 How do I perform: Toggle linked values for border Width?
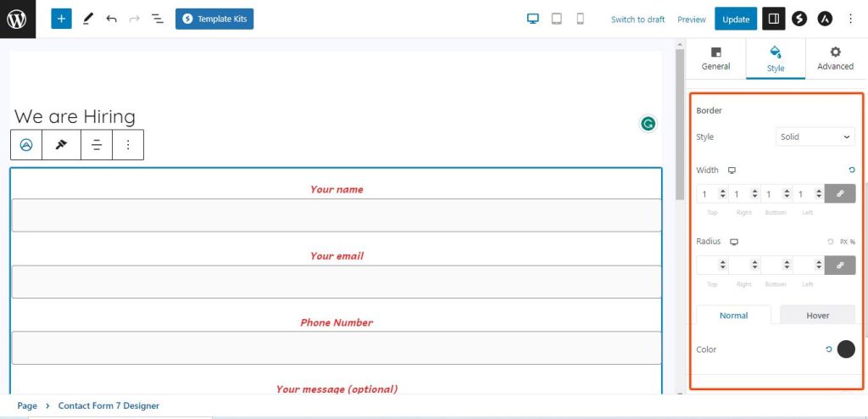coord(840,193)
